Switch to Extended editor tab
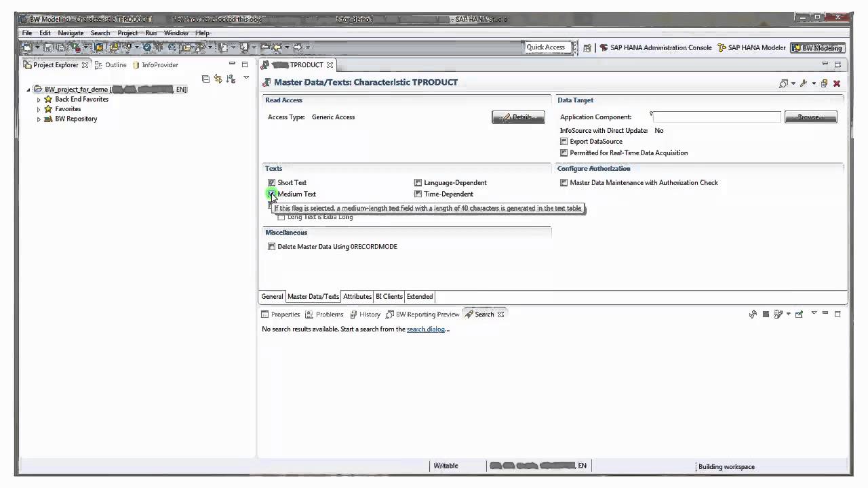 420,297
